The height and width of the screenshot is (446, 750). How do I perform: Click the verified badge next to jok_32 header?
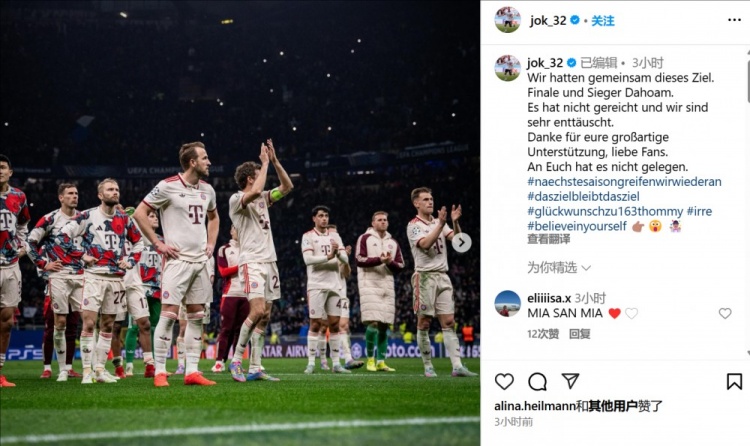coord(575,20)
